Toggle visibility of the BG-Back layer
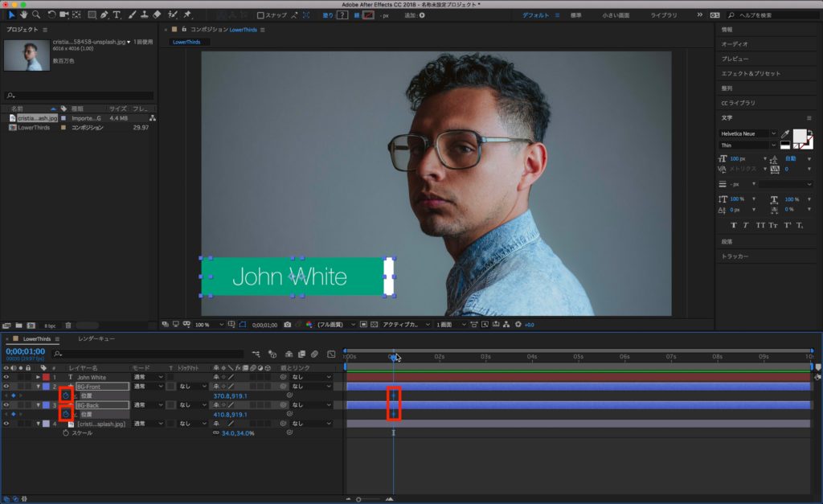The height and width of the screenshot is (504, 823). coord(6,405)
